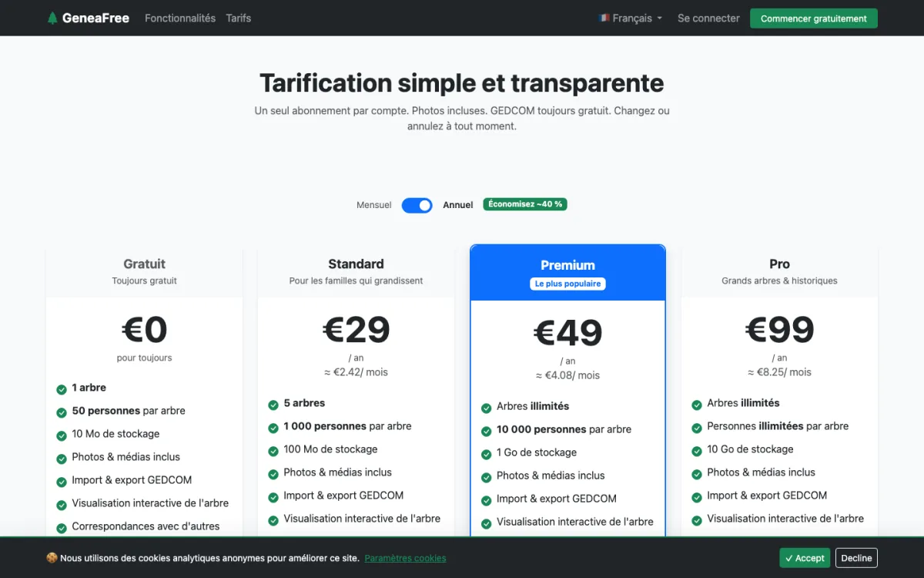Click check icon beside '10 000 personnes par arbre'
This screenshot has height=578, width=924.
pos(487,431)
